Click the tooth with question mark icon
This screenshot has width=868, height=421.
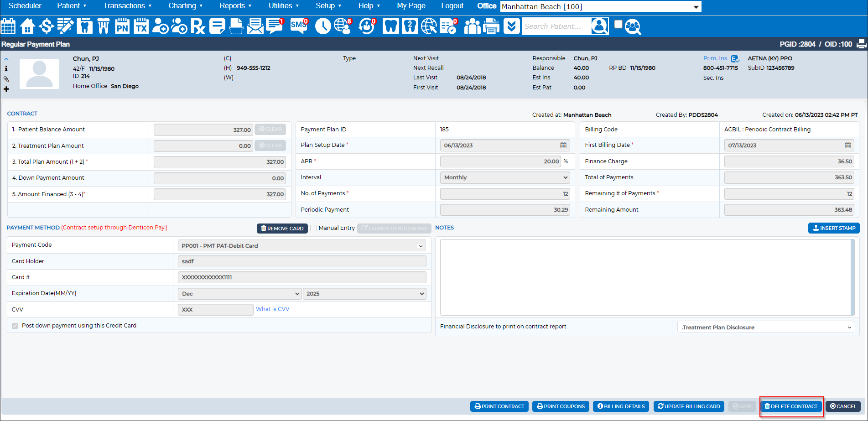click(410, 26)
